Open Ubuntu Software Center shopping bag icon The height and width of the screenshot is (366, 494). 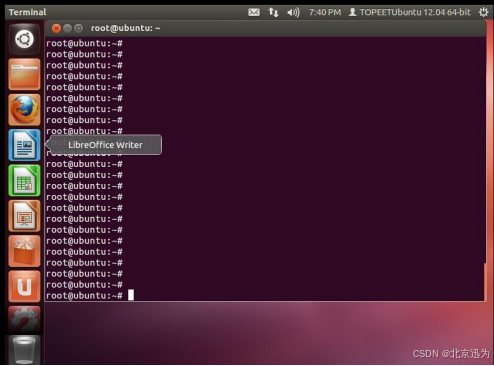coord(24,251)
